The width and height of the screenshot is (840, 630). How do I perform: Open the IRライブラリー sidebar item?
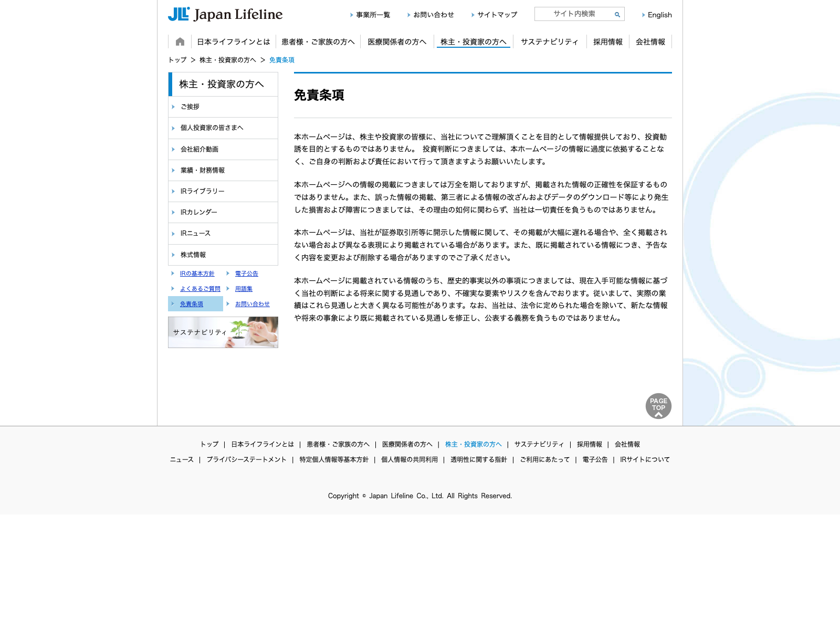[203, 191]
